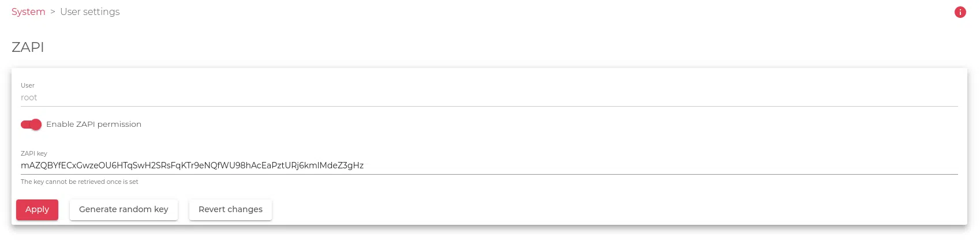This screenshot has width=980, height=245.
Task: Click the ZAPI page heading
Action: (28, 47)
